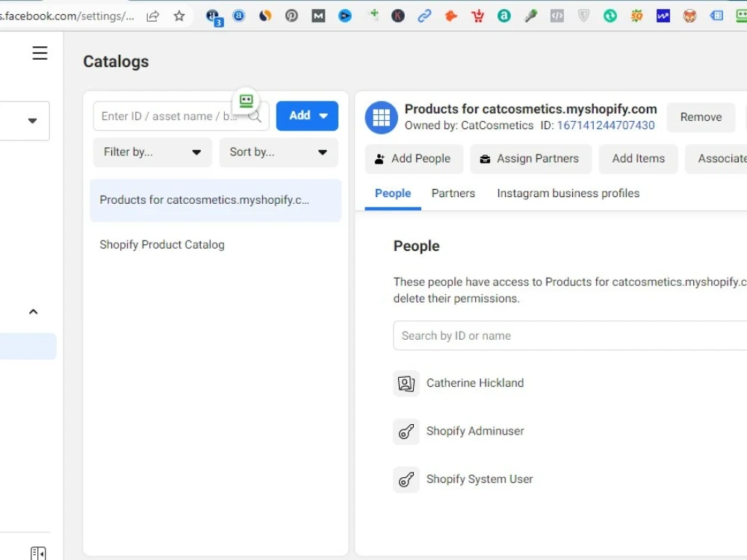The image size is (747, 560).
Task: Open the gray code brackets extension
Action: tap(557, 16)
